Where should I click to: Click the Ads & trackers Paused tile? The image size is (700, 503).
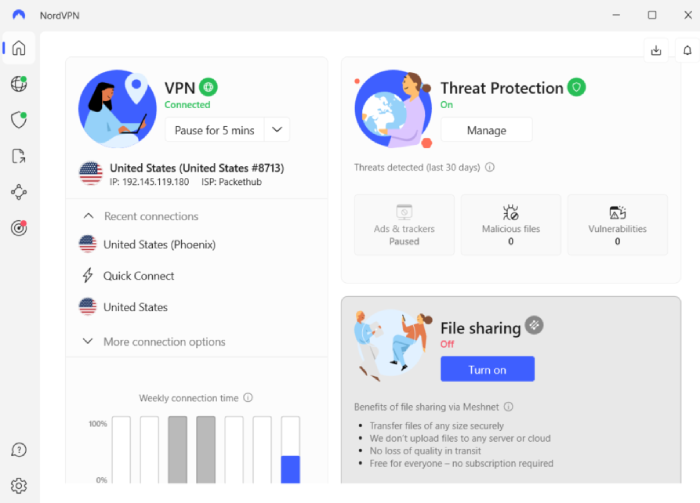tap(404, 224)
